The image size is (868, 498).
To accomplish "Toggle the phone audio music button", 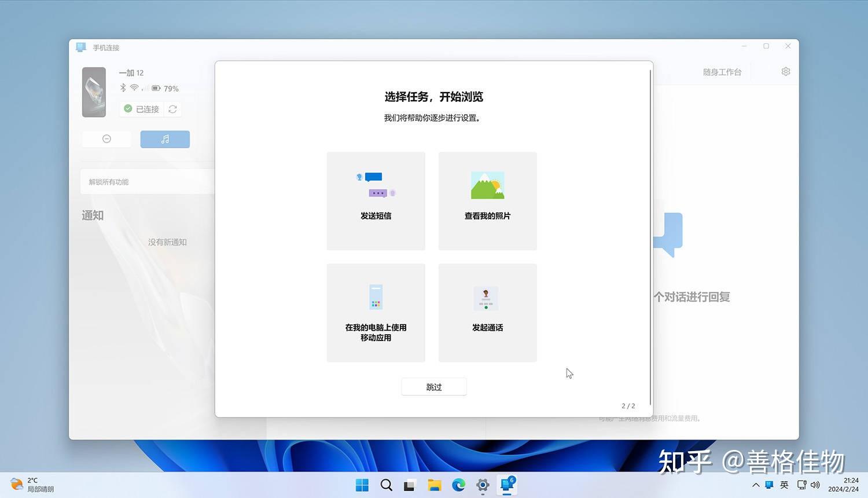I will pos(165,139).
